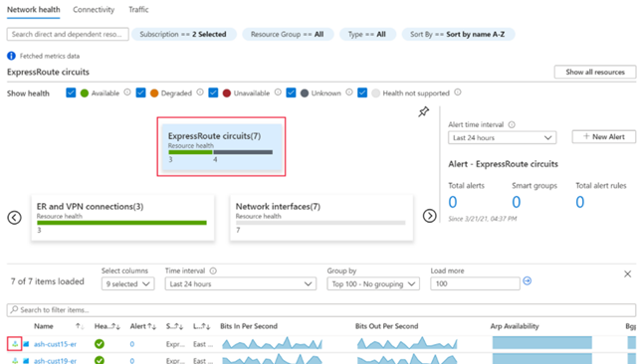Click the Search to filter items field

tap(321, 310)
